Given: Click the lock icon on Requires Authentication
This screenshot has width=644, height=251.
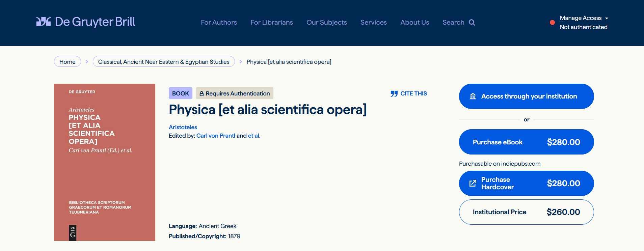Looking at the screenshot, I should tap(202, 93).
